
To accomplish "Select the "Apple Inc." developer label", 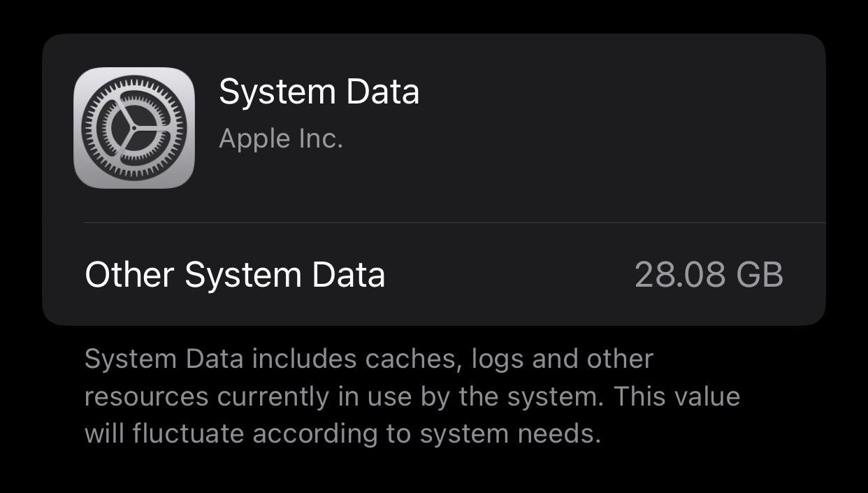I will click(280, 138).
